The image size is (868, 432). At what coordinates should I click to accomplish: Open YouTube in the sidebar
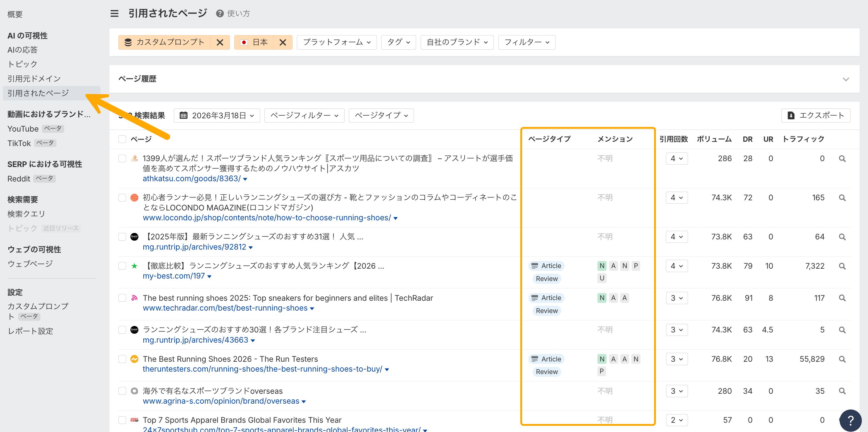pos(23,128)
